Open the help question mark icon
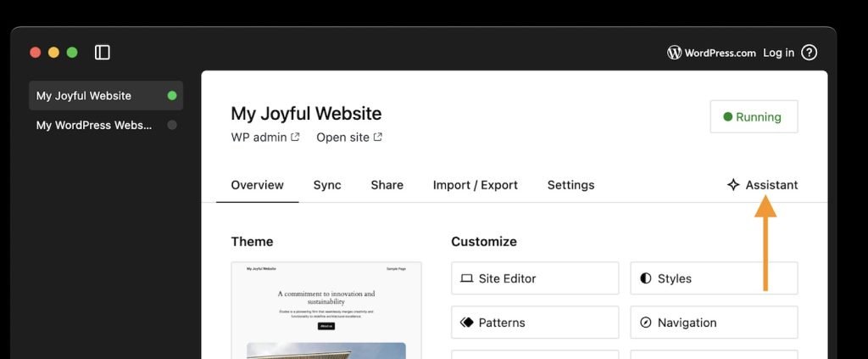The width and height of the screenshot is (868, 359). tap(809, 53)
